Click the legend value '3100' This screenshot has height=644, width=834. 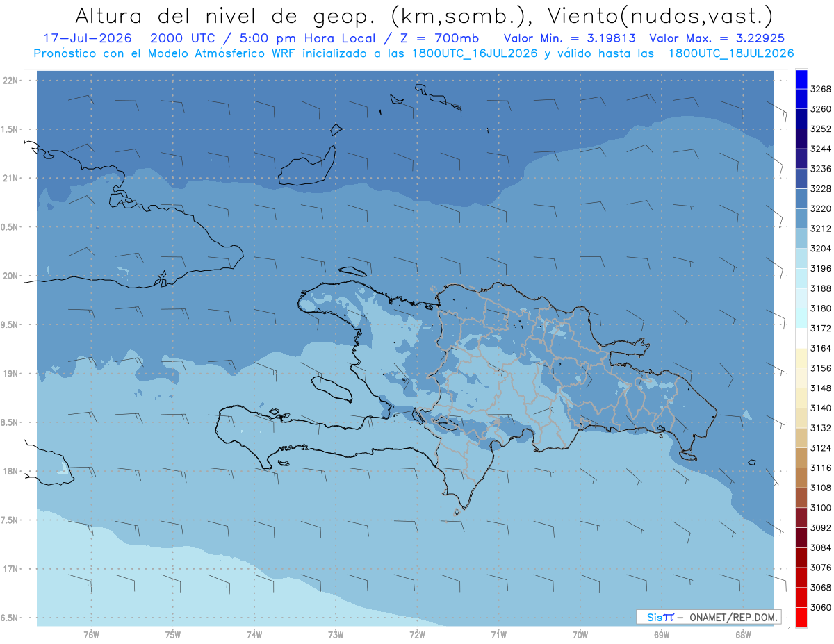click(x=821, y=508)
